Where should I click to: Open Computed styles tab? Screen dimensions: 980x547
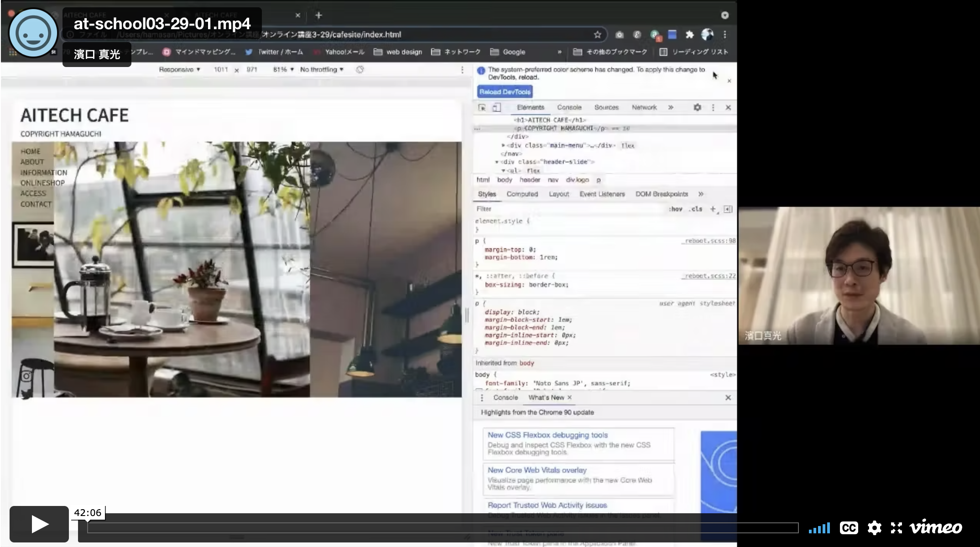[x=522, y=194]
